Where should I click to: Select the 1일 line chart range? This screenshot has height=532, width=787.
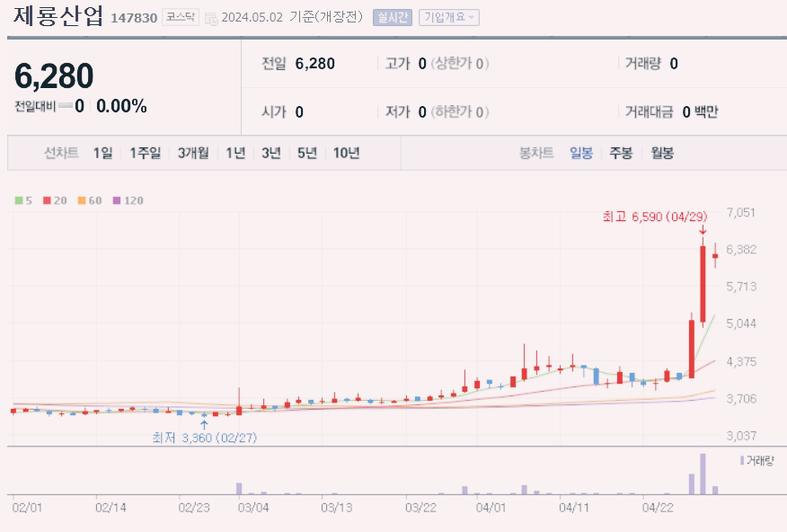click(x=103, y=153)
